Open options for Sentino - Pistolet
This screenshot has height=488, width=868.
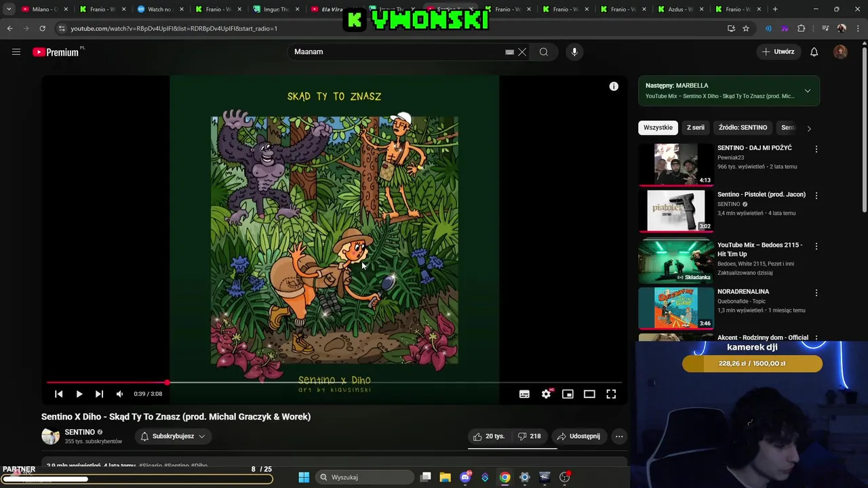coord(816,195)
